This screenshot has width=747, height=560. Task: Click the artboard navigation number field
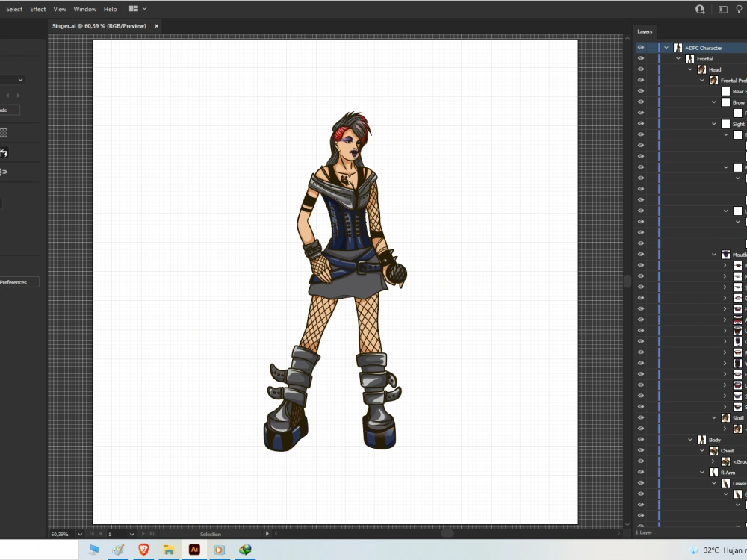(118, 534)
